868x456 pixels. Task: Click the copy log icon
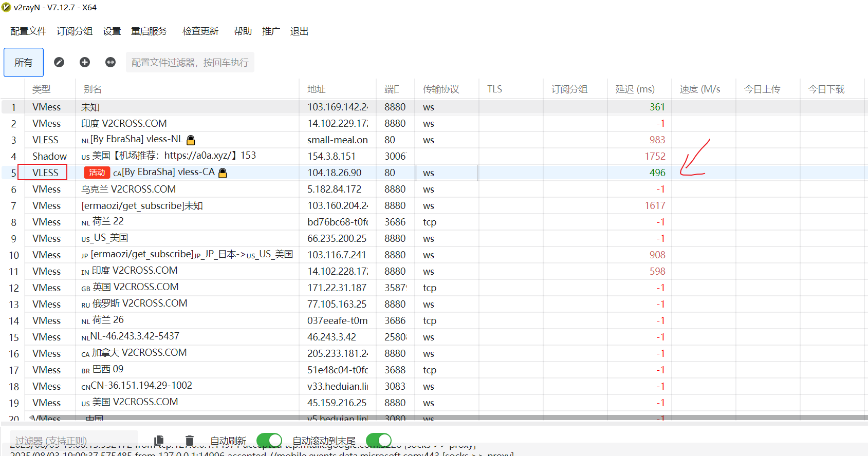point(159,440)
